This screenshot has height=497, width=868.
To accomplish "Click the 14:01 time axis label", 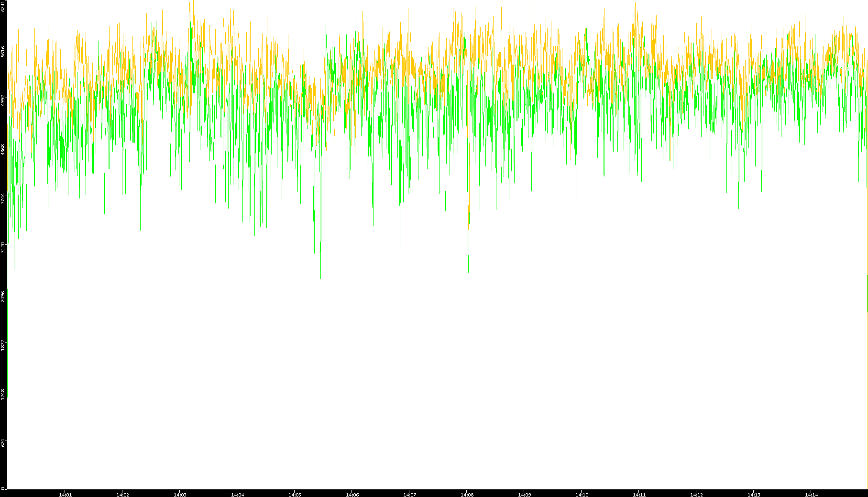I will [x=65, y=495].
